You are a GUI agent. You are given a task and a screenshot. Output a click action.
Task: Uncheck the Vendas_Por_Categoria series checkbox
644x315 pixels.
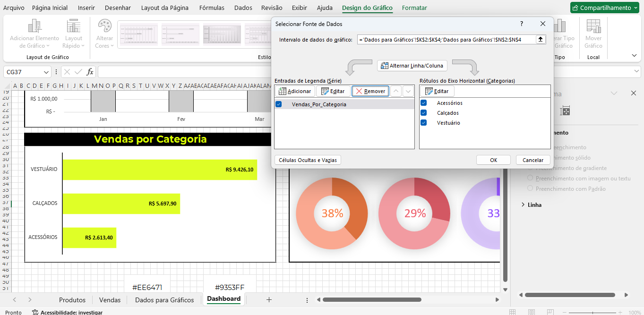point(278,104)
